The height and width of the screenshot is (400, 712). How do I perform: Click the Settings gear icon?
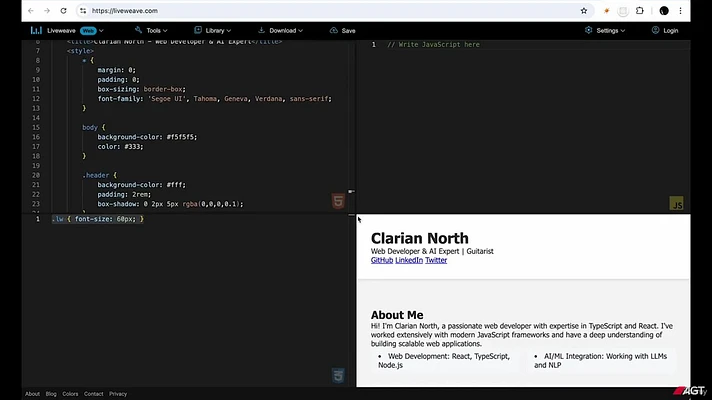[588, 30]
